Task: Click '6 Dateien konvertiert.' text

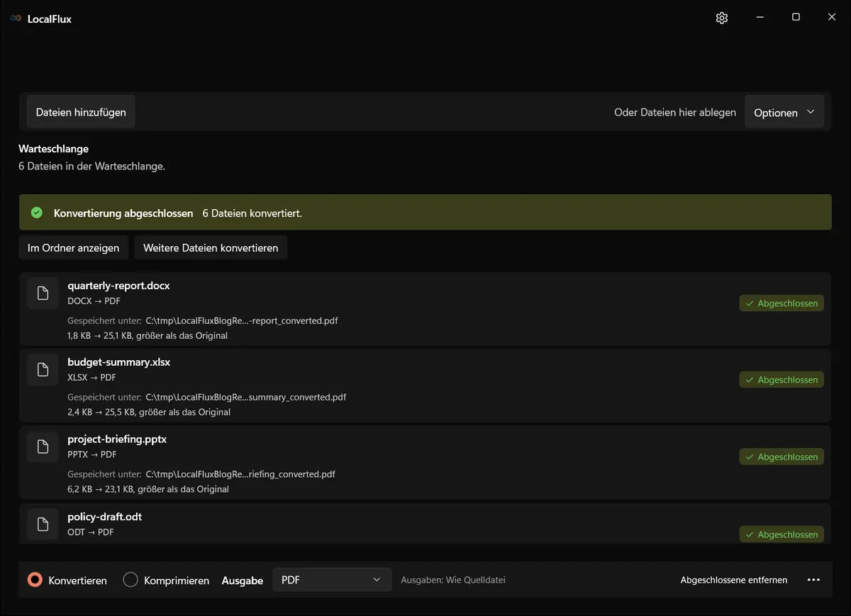Action: click(252, 213)
